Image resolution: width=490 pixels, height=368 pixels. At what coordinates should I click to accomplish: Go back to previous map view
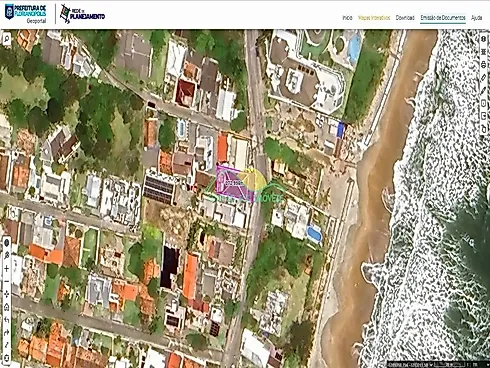tap(6, 320)
